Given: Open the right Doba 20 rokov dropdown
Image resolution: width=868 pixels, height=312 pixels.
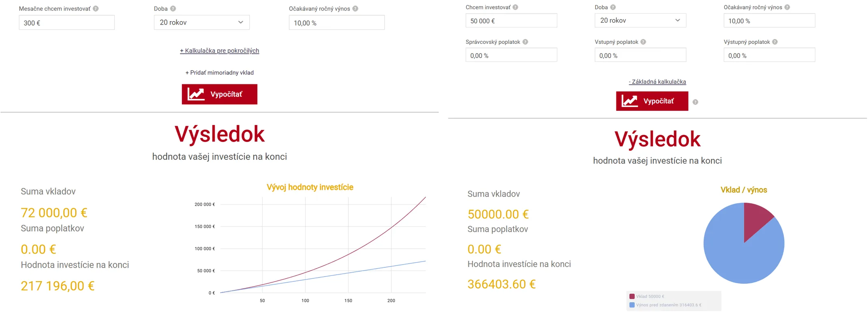Looking at the screenshot, I should pyautogui.click(x=640, y=20).
